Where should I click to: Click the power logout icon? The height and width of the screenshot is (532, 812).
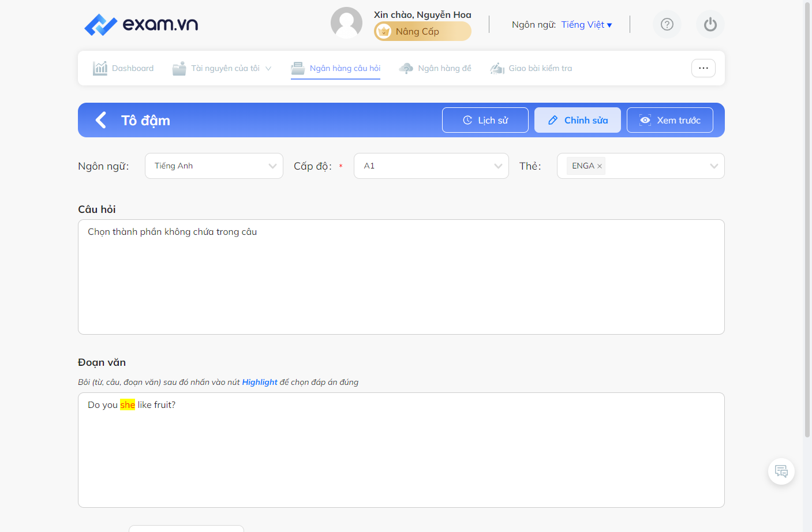click(x=710, y=24)
